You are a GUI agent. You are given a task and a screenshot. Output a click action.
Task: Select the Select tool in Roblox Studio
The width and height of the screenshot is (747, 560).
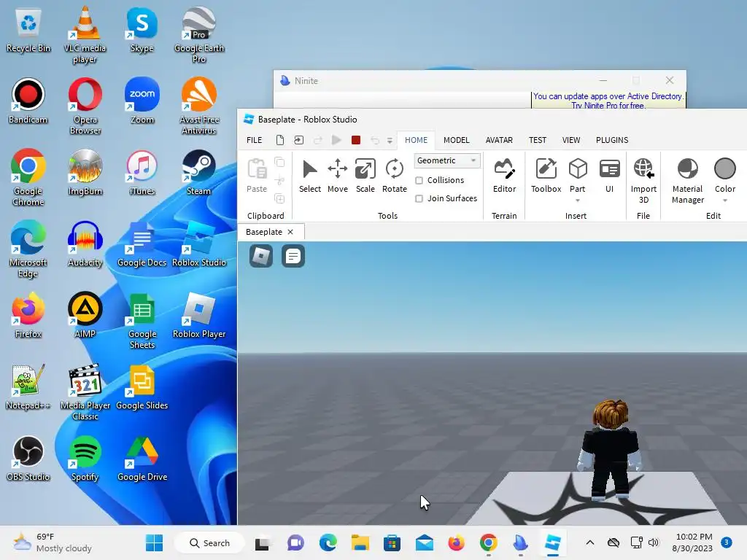tap(309, 176)
